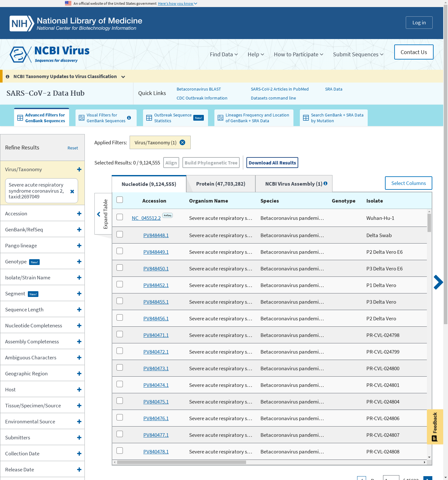
Task: Open Visual Filters for GenBank Sequences tab
Action: (106, 118)
